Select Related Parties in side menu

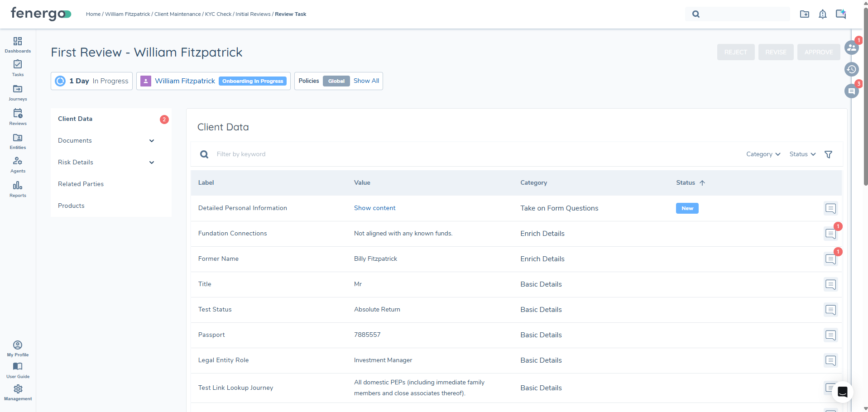click(81, 184)
